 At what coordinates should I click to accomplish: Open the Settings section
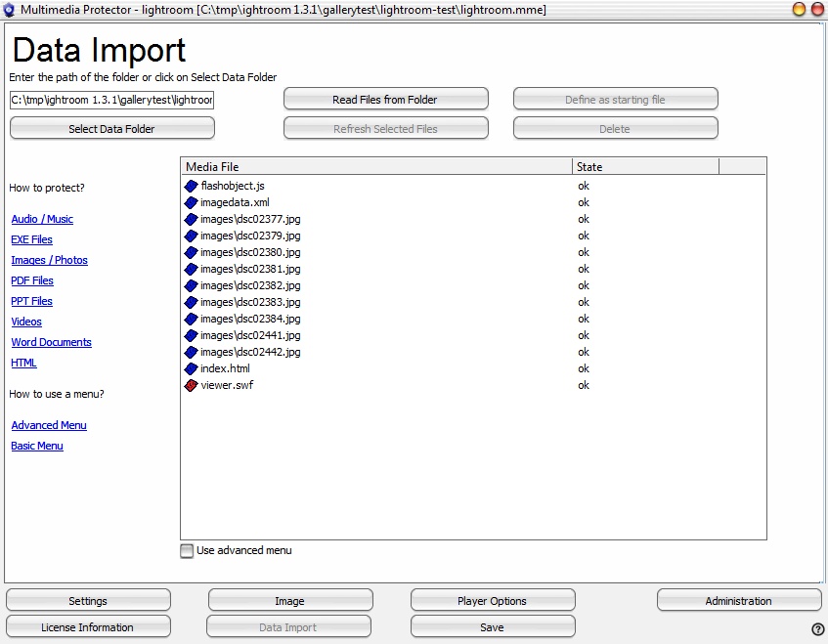point(88,600)
